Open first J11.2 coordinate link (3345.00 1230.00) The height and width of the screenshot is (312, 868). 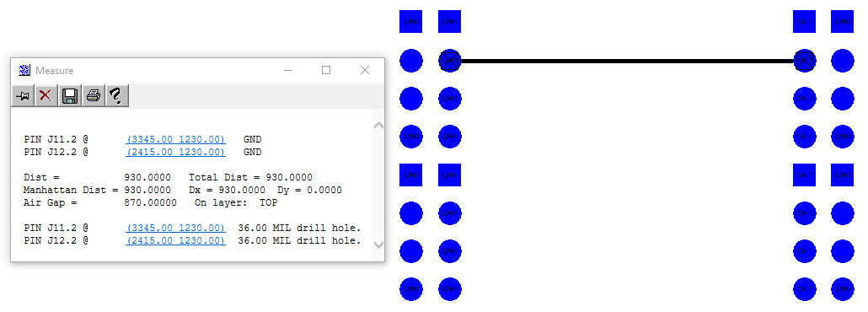pos(176,139)
